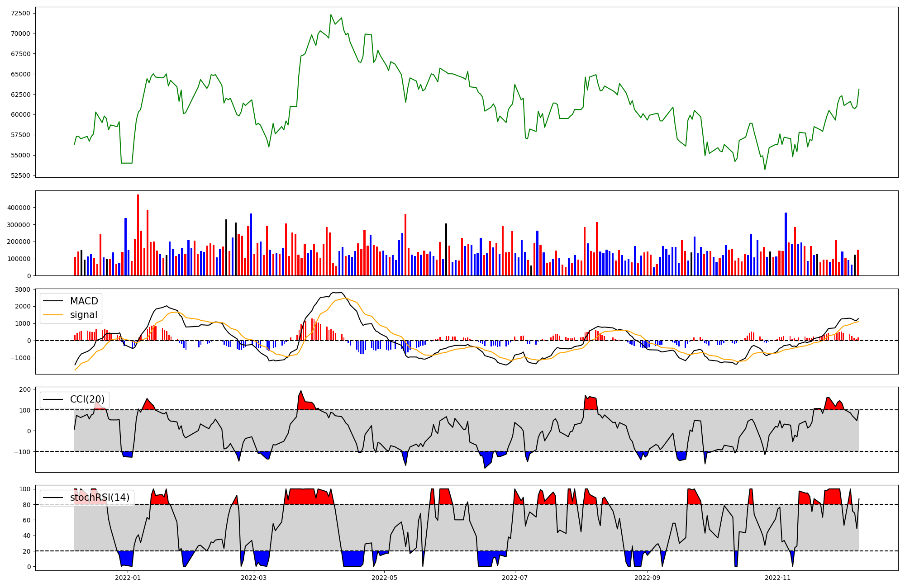Click the 2022-09 x-axis date label
905x588 pixels.
[648, 578]
